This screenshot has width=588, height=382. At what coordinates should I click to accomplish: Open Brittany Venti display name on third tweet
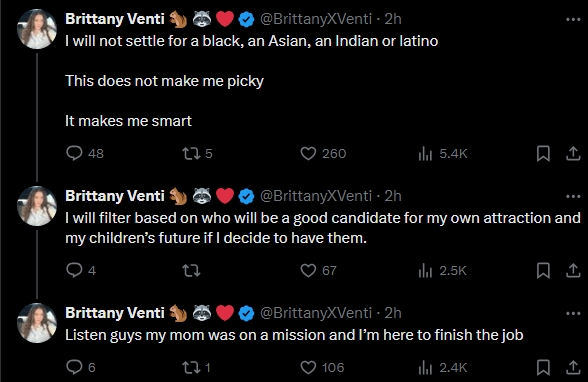(115, 313)
